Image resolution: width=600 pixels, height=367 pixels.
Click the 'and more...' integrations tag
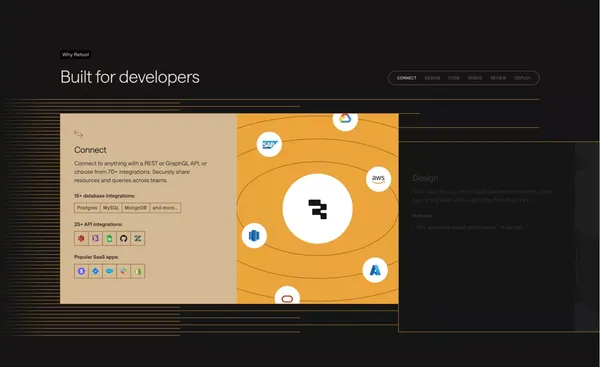165,208
